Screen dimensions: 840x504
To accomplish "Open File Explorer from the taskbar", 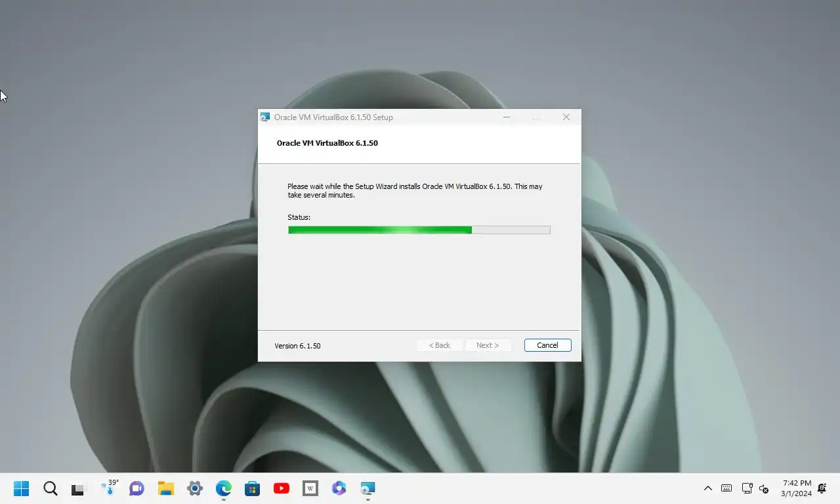I will pos(166,488).
